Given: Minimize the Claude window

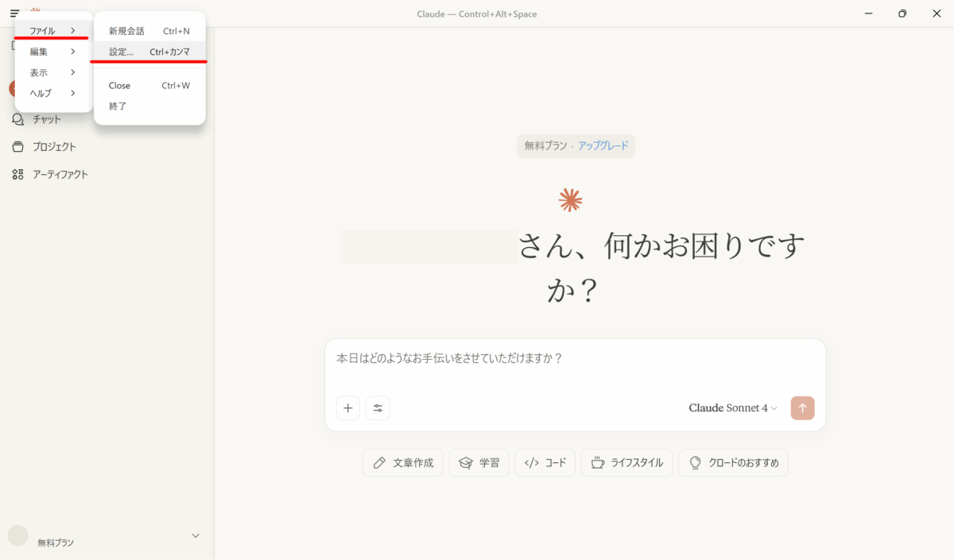Looking at the screenshot, I should coord(869,14).
